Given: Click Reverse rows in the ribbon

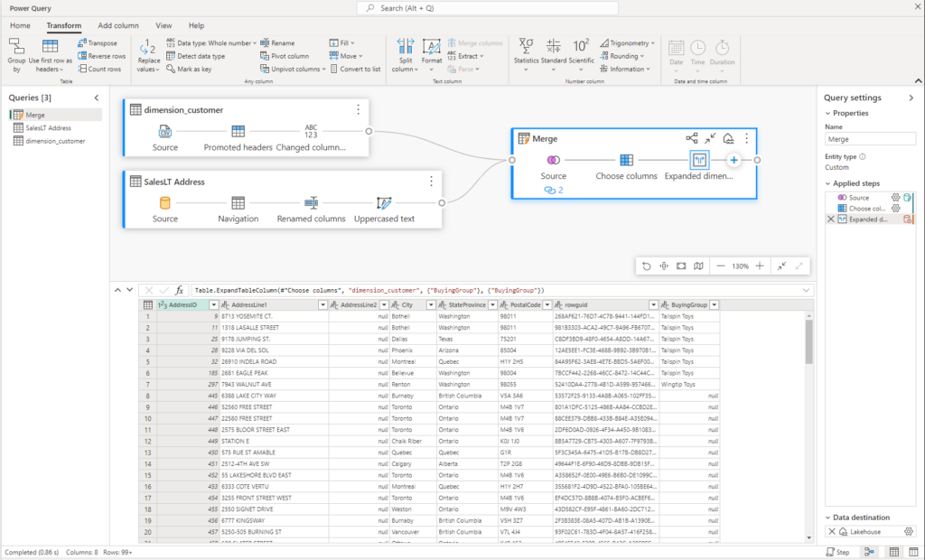Looking at the screenshot, I should point(101,56).
